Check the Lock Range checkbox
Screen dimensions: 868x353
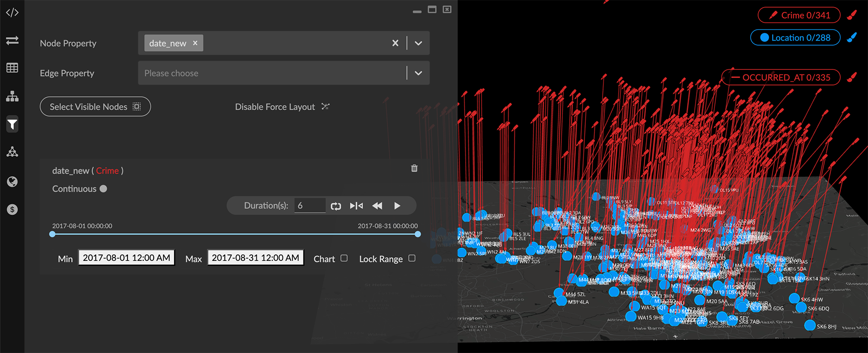click(412, 258)
